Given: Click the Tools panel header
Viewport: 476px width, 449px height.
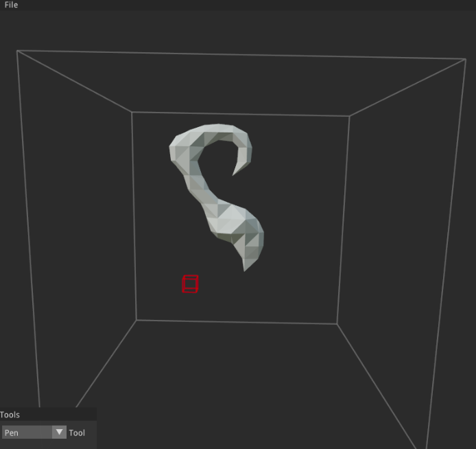Looking at the screenshot, I should 48,415.
